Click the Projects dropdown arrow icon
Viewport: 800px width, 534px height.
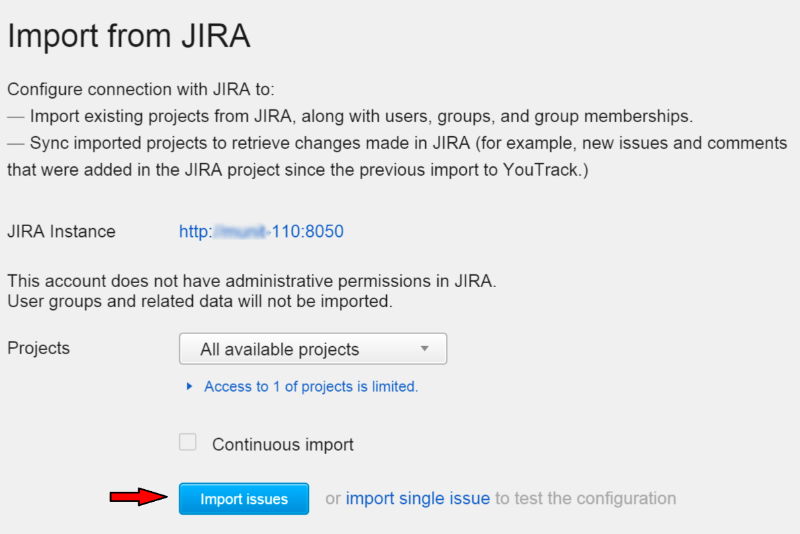[x=424, y=348]
